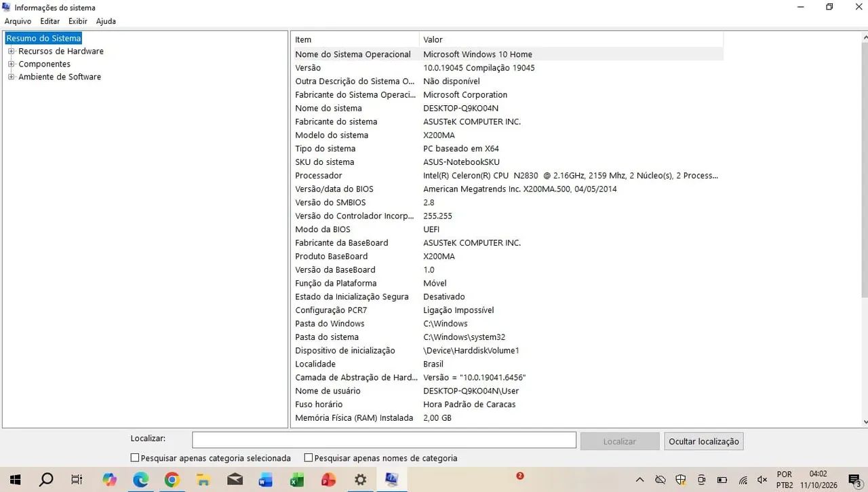Open the Exibir menu
Image resolution: width=868 pixels, height=492 pixels.
78,21
